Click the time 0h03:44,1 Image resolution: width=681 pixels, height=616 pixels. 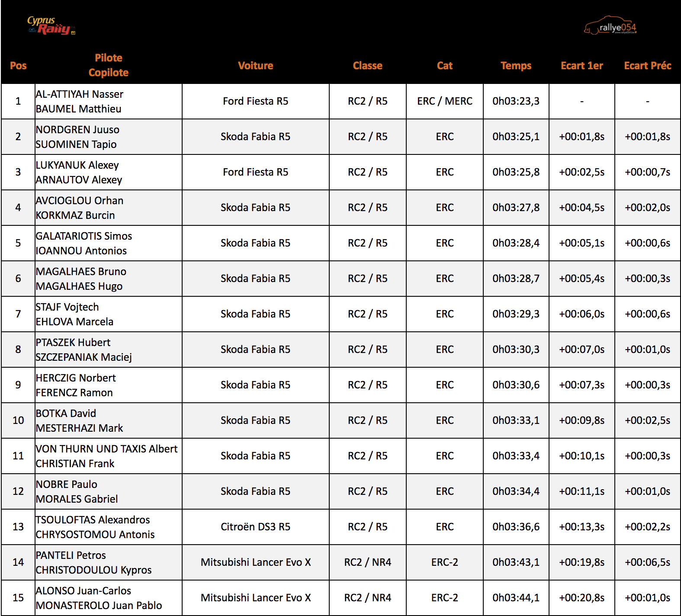[516, 598]
